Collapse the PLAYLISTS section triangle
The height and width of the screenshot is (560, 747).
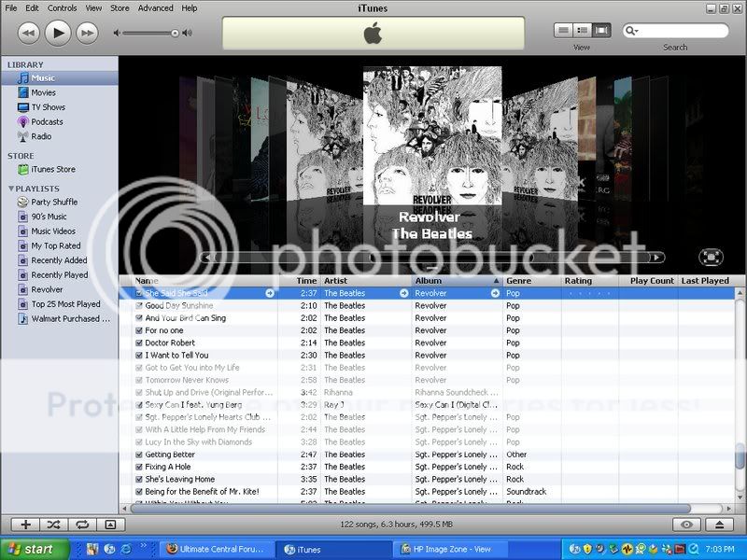pos(10,189)
